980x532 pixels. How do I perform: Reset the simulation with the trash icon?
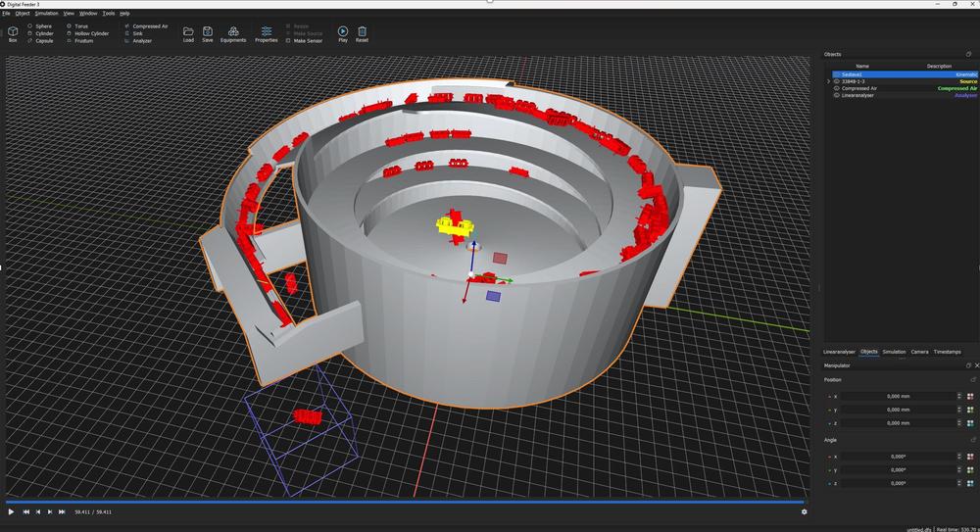pos(362,33)
